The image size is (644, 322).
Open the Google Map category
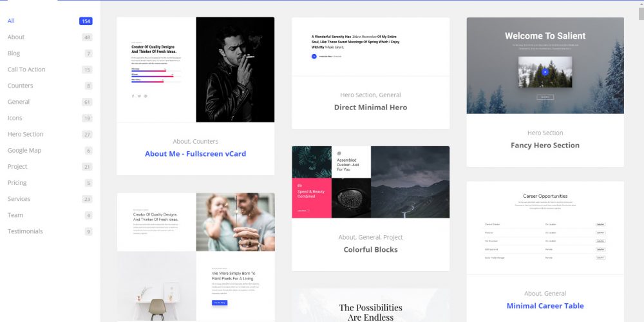pos(24,150)
